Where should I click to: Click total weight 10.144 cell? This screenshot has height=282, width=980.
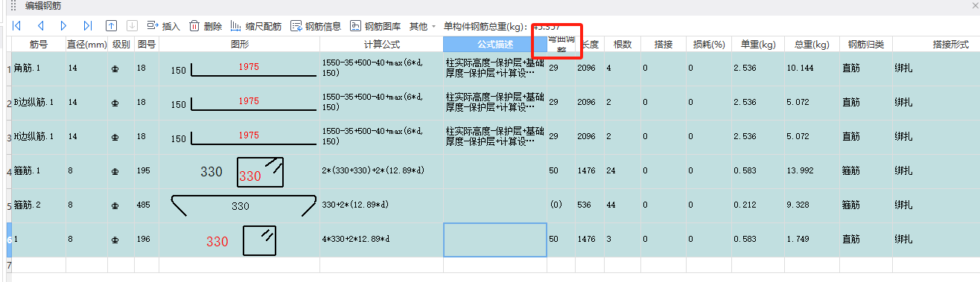(812, 68)
